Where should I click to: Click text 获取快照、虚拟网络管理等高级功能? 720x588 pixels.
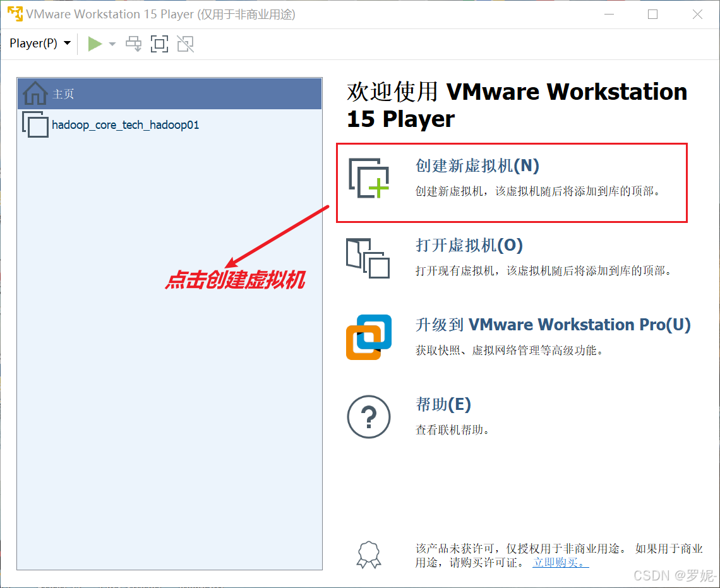click(509, 351)
